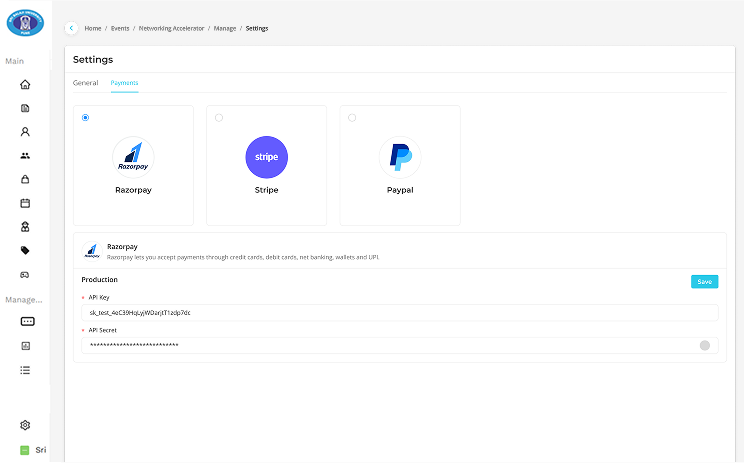Click the game controller sidebar icon
Image resolution: width=744 pixels, height=464 pixels.
26,274
